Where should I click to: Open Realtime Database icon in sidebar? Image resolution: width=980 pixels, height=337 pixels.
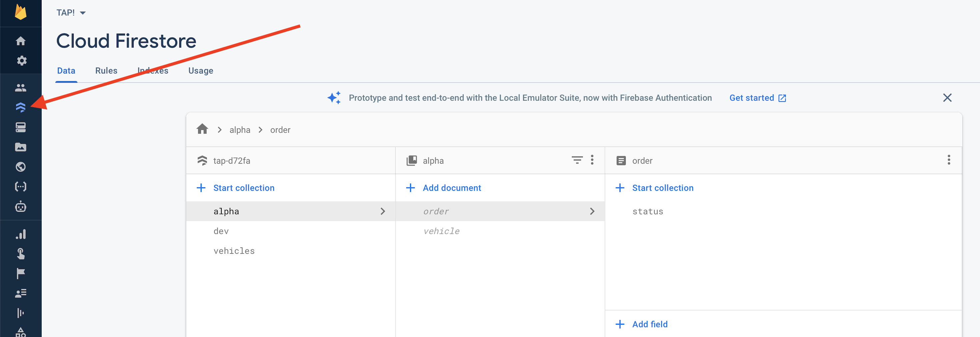[21, 127]
